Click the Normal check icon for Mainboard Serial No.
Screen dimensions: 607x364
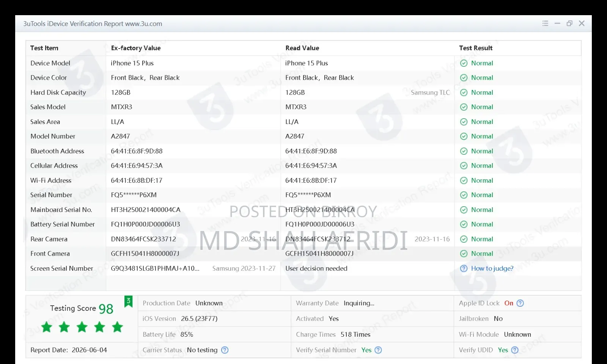[x=464, y=210]
